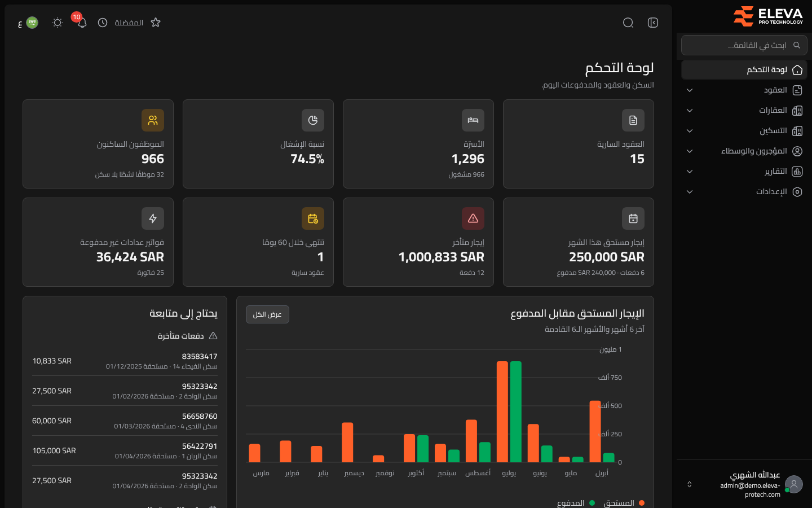Click the user avatar for عبدالله الشهري
This screenshot has width=812, height=508.
click(794, 484)
